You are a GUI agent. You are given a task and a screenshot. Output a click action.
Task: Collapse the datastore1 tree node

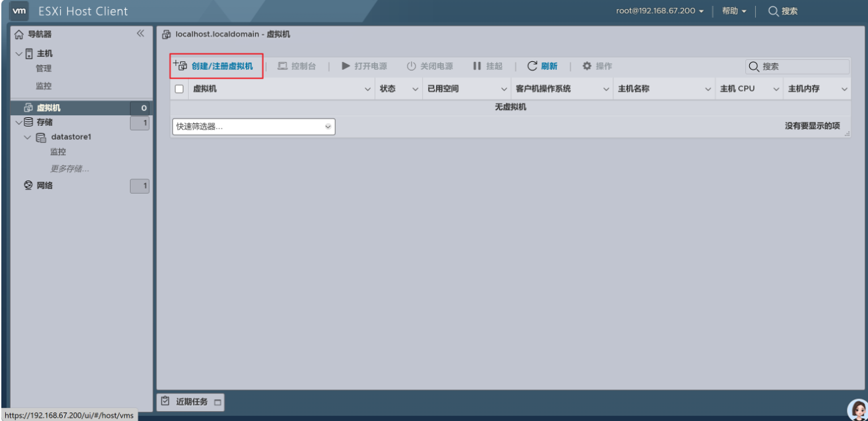click(x=28, y=137)
